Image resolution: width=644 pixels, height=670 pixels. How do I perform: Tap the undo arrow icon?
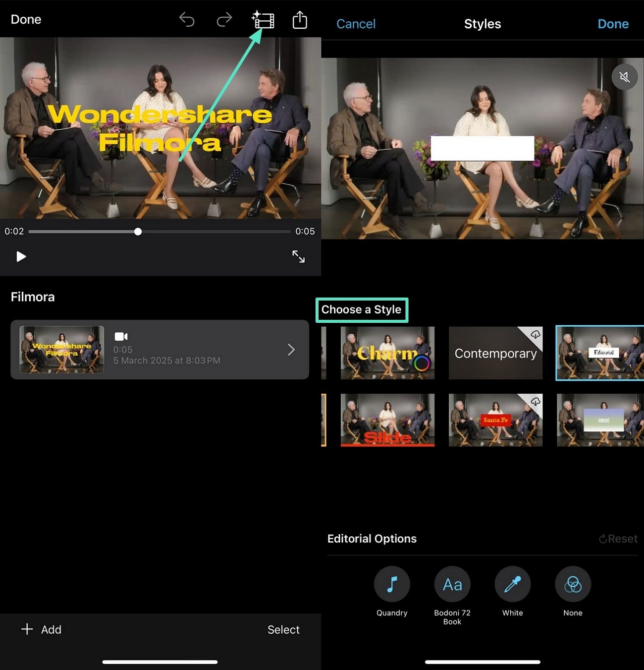[187, 20]
